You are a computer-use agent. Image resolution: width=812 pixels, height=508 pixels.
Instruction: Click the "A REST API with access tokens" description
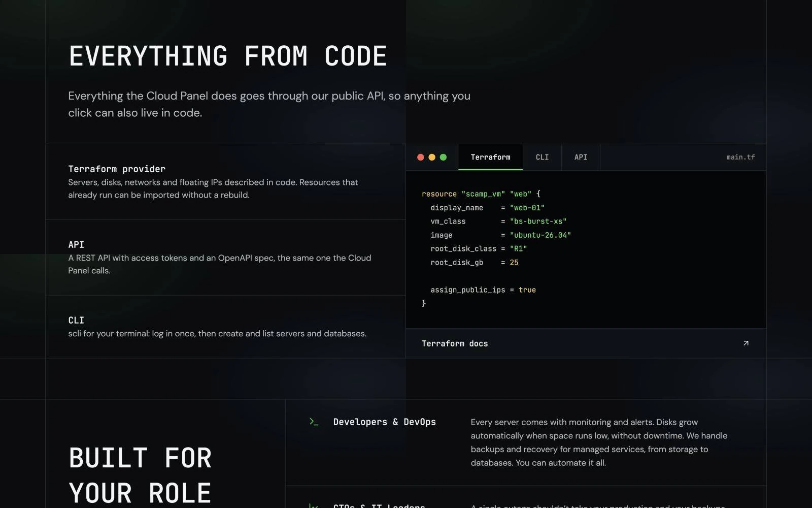[220, 264]
